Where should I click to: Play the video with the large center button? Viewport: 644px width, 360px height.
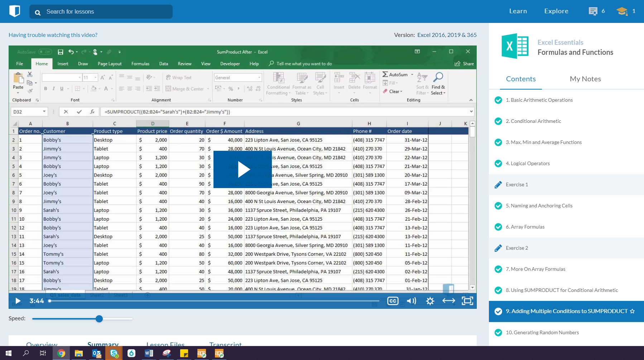coord(242,169)
